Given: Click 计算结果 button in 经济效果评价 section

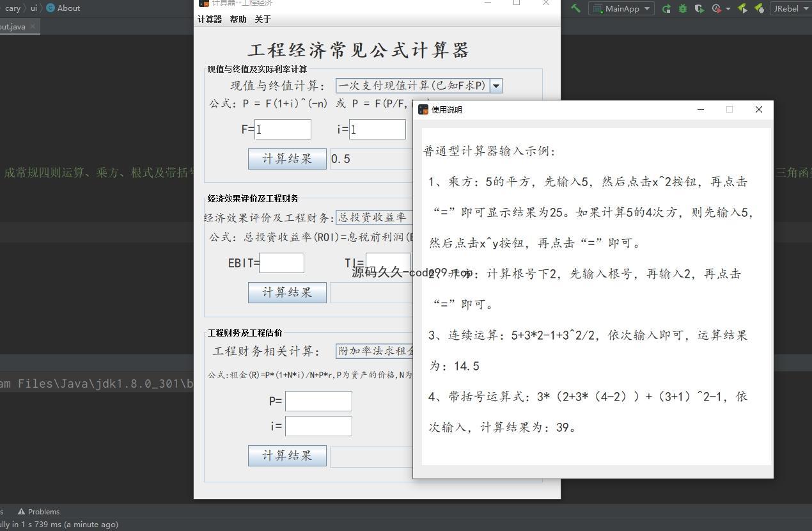Looking at the screenshot, I should (287, 292).
